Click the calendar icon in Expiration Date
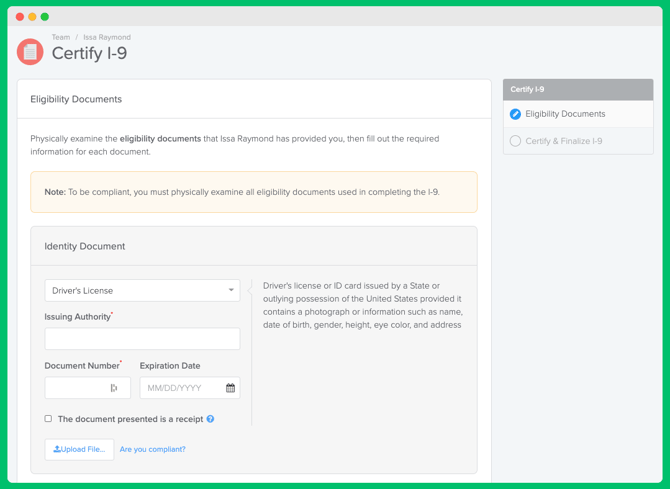 (230, 388)
